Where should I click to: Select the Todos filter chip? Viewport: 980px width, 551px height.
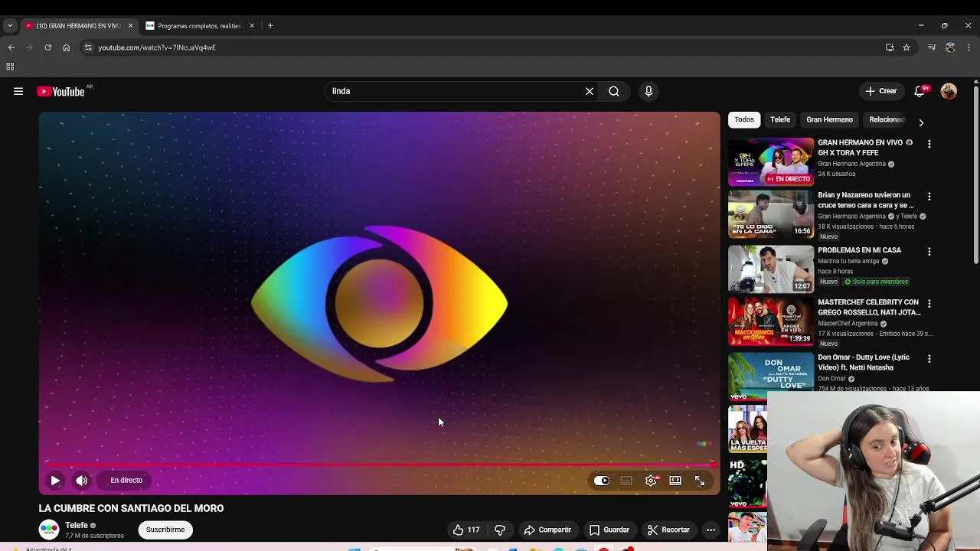[x=744, y=119]
